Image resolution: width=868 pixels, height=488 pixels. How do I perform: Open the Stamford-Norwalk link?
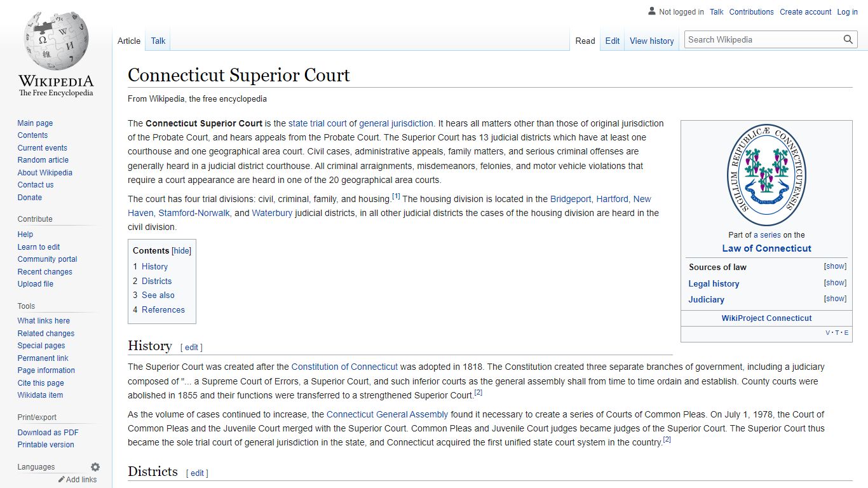pyautogui.click(x=194, y=213)
